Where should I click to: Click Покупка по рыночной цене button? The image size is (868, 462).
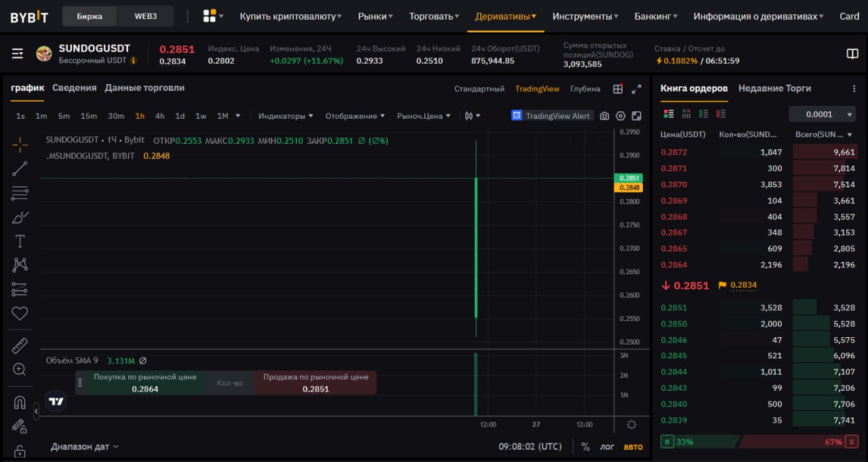pyautogui.click(x=144, y=383)
